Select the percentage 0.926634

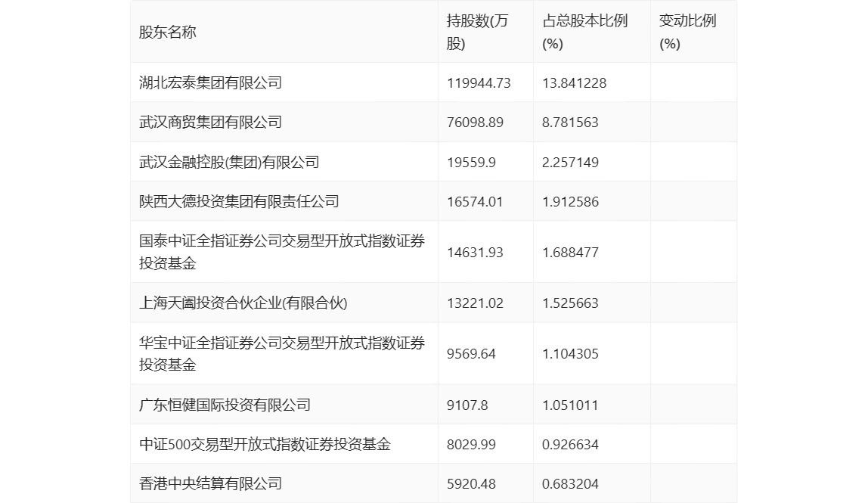pos(570,444)
